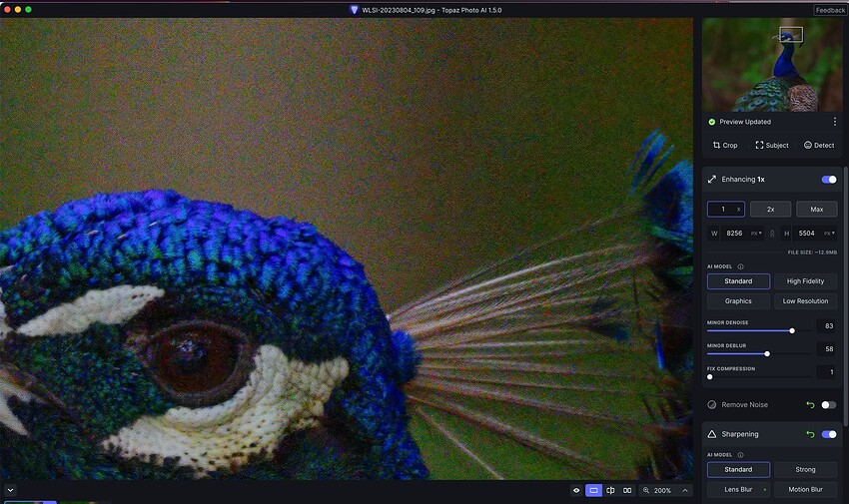This screenshot has width=849, height=504.
Task: Click the green Preview Updated check icon
Action: click(x=711, y=122)
